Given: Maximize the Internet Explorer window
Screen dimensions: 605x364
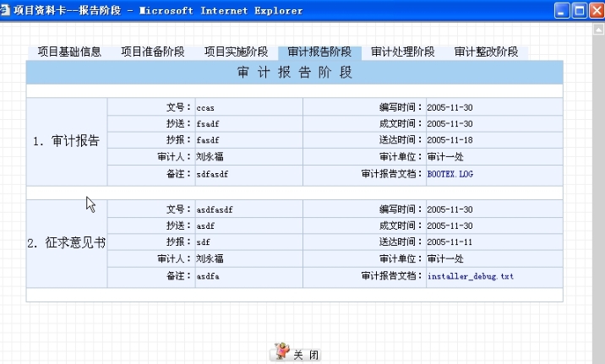Looking at the screenshot, I should coord(580,11).
